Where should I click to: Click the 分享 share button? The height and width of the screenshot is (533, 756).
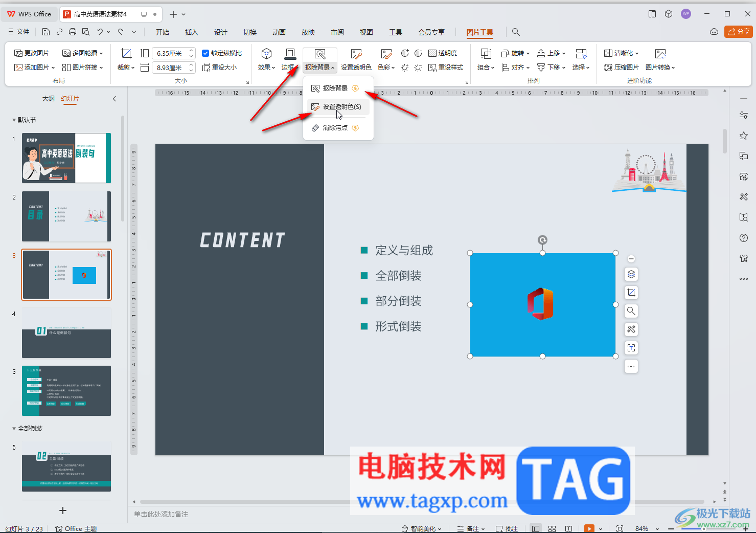(x=739, y=32)
